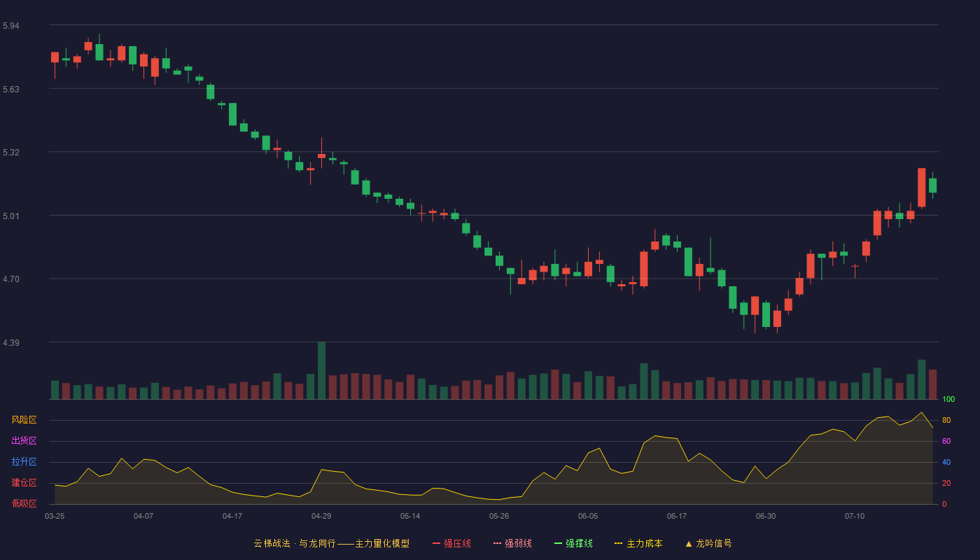This screenshot has height=560, width=980.
Task: Click the 06-05 date label
Action: (588, 516)
